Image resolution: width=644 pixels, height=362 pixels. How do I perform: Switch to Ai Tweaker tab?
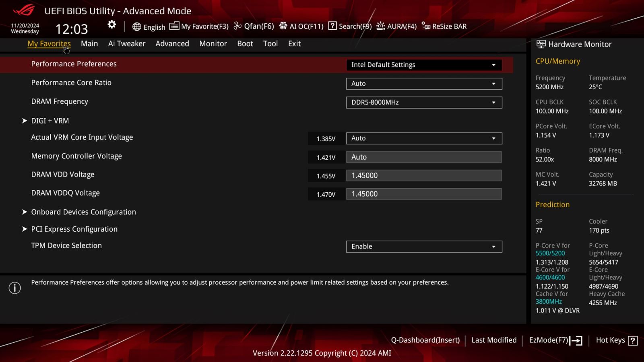click(127, 43)
